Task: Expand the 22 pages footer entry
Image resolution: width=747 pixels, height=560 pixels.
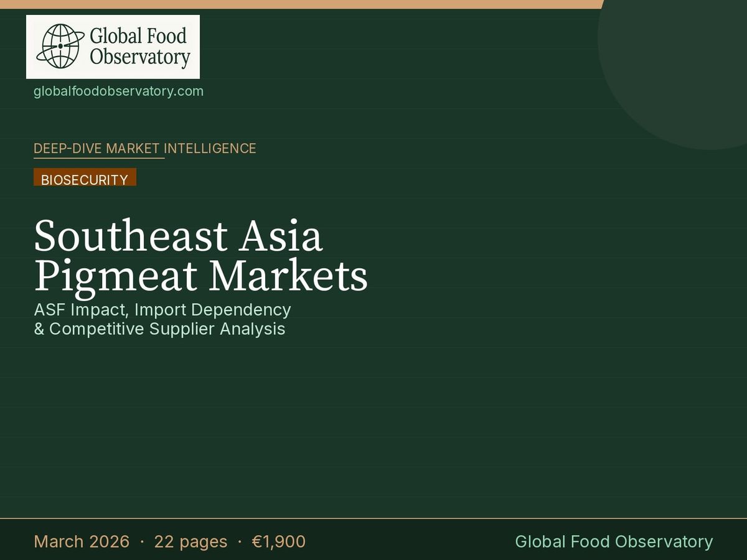Action: click(190, 542)
